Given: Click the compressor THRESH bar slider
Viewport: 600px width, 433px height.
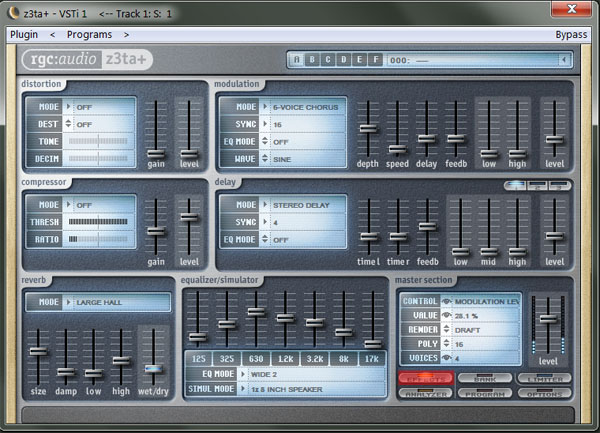Looking at the screenshot, I should point(98,222).
